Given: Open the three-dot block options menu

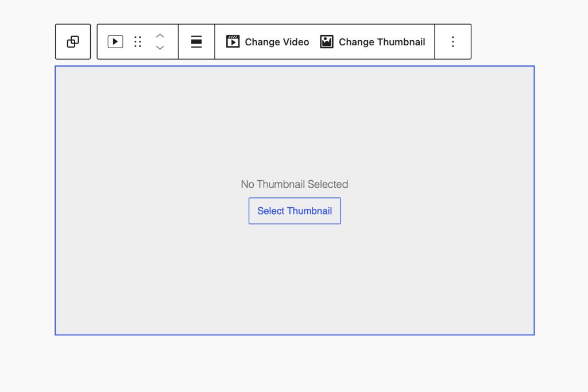Looking at the screenshot, I should pos(453,41).
